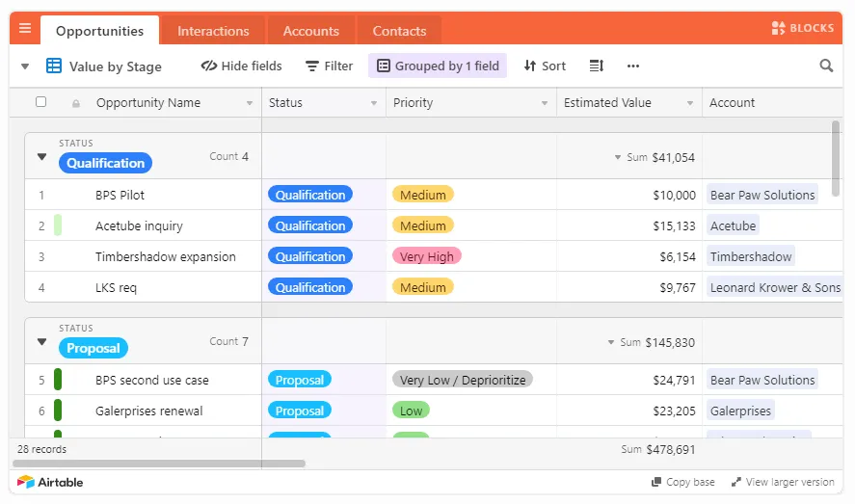The width and height of the screenshot is (855, 504).
Task: Switch to the Contacts tab
Action: point(399,31)
